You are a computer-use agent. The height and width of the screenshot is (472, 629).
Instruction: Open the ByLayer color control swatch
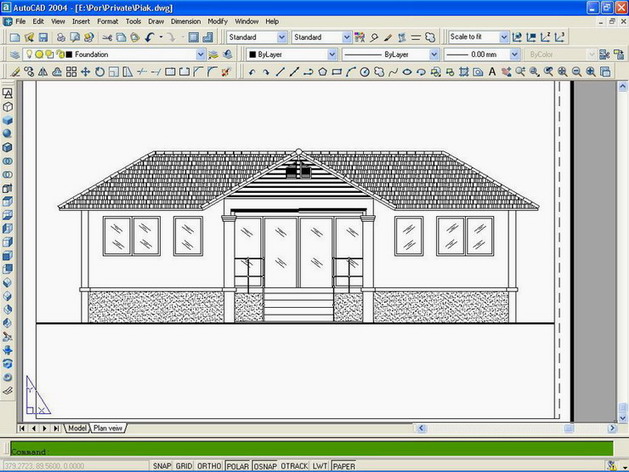coord(252,54)
